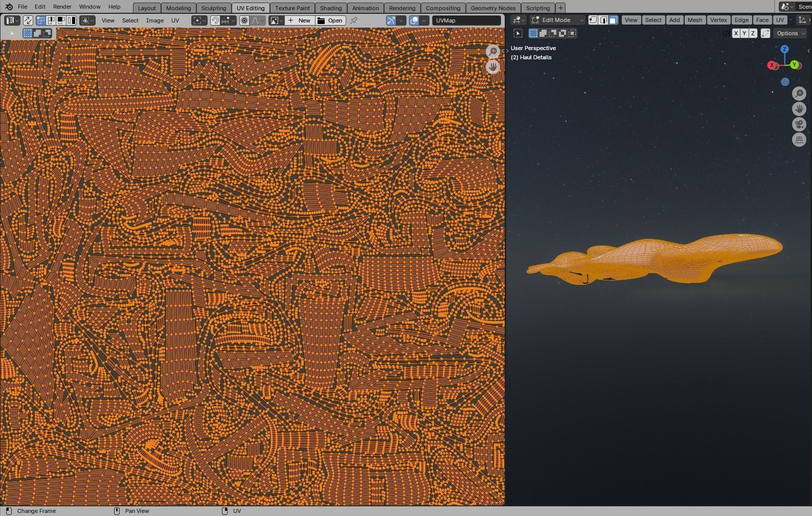This screenshot has height=516, width=812.
Task: Toggle UV editor gizmo visibility
Action: click(x=391, y=20)
